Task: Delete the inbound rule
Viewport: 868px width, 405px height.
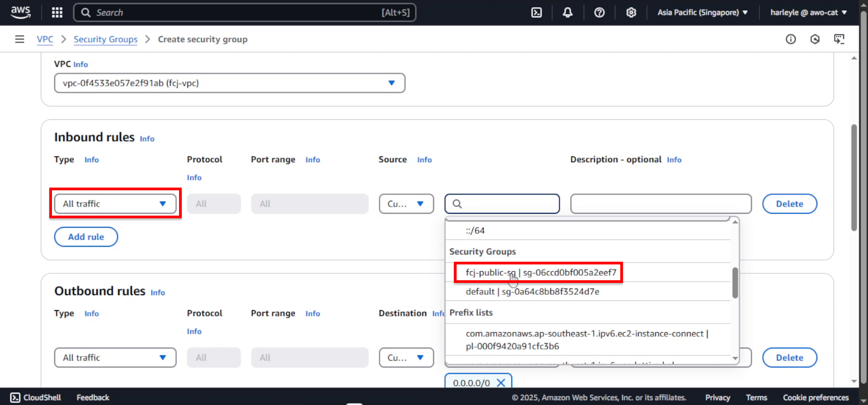Action: point(790,204)
